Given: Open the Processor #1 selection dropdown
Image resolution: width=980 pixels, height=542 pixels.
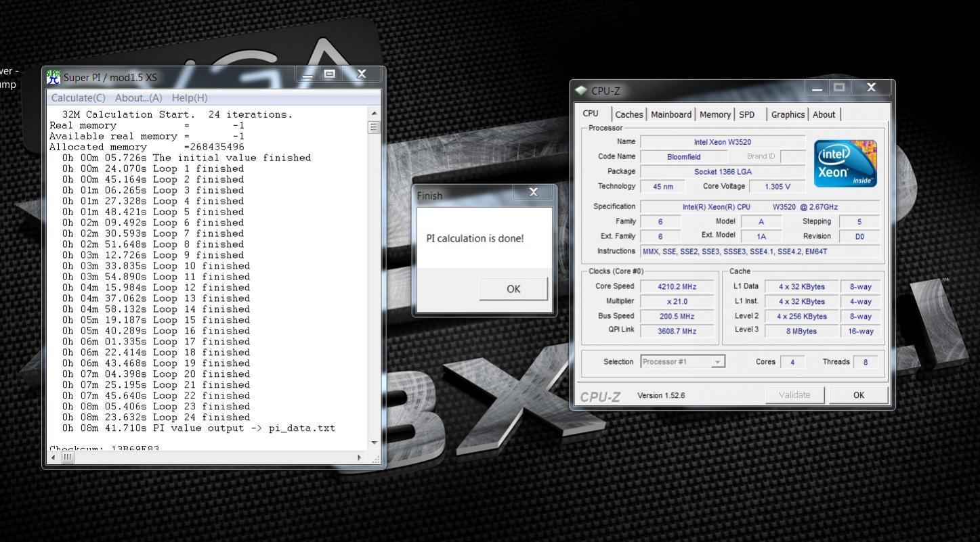Looking at the screenshot, I should click(x=683, y=362).
